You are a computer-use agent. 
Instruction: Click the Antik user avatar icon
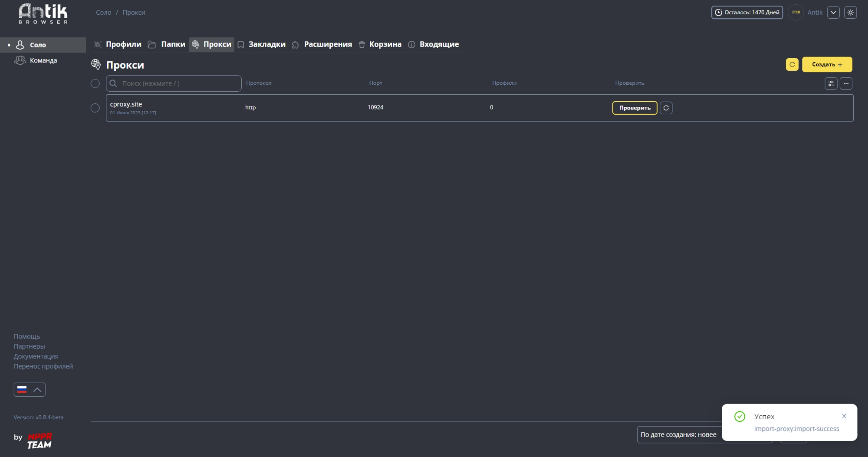[796, 13]
